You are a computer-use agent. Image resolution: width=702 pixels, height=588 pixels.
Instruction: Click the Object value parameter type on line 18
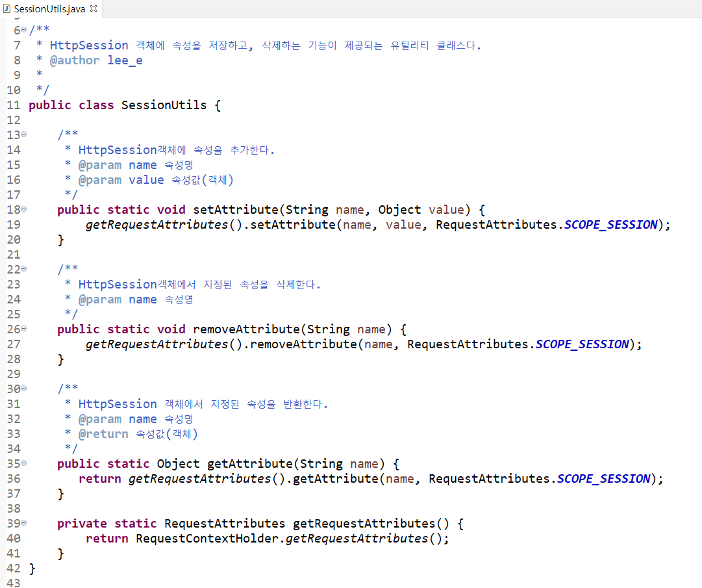click(400, 210)
